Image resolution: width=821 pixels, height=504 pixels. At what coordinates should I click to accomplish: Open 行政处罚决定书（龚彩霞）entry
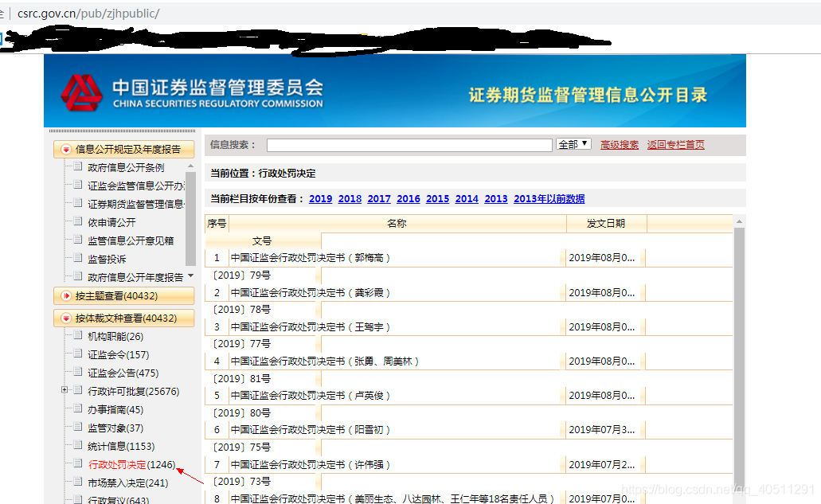[311, 293]
